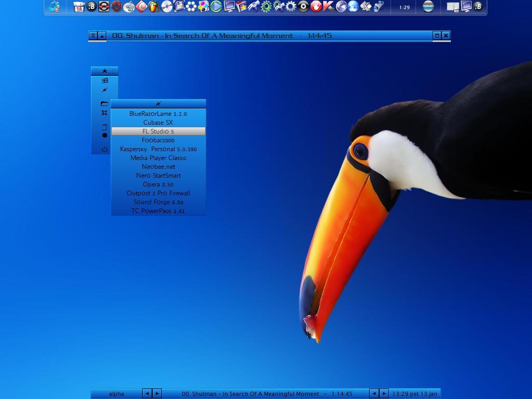Click the hourglass button on player title bar
This screenshot has height=399, width=532.
tap(94, 36)
